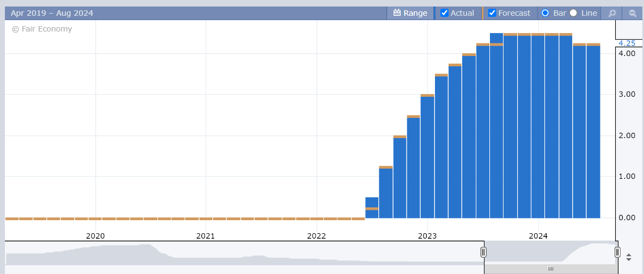Click the zoom out magnifier icon

(633, 13)
